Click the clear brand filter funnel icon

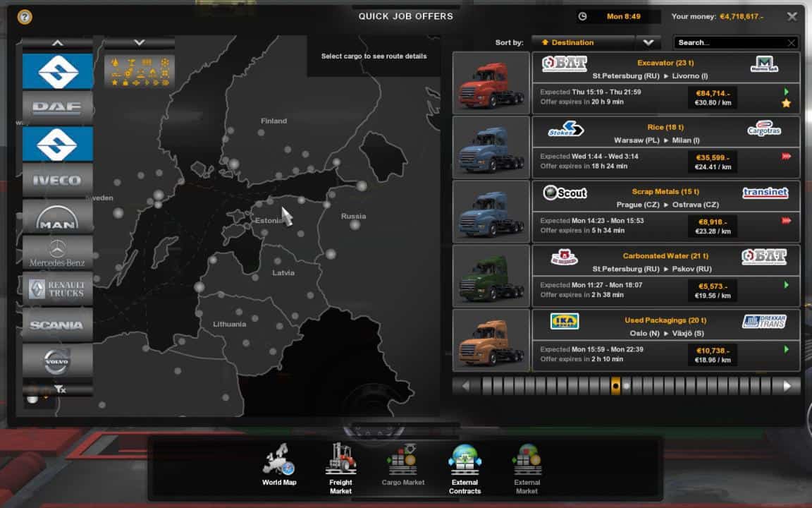58,389
